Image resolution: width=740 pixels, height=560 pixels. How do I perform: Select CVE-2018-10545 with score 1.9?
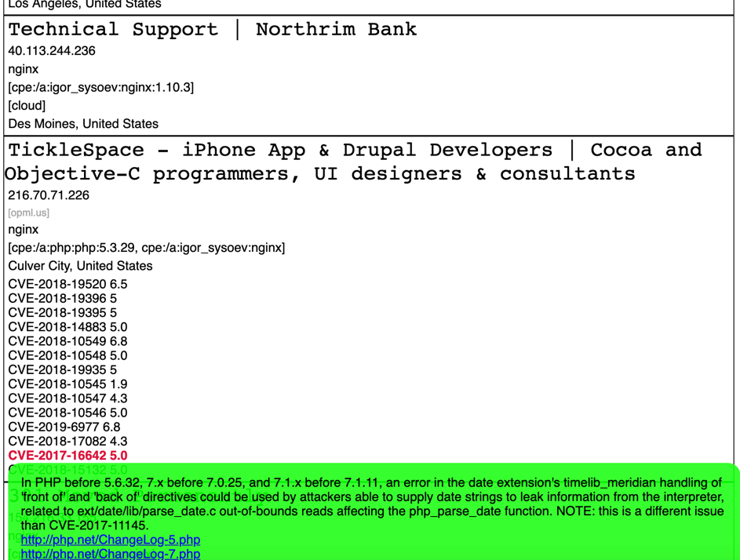pos(67,384)
